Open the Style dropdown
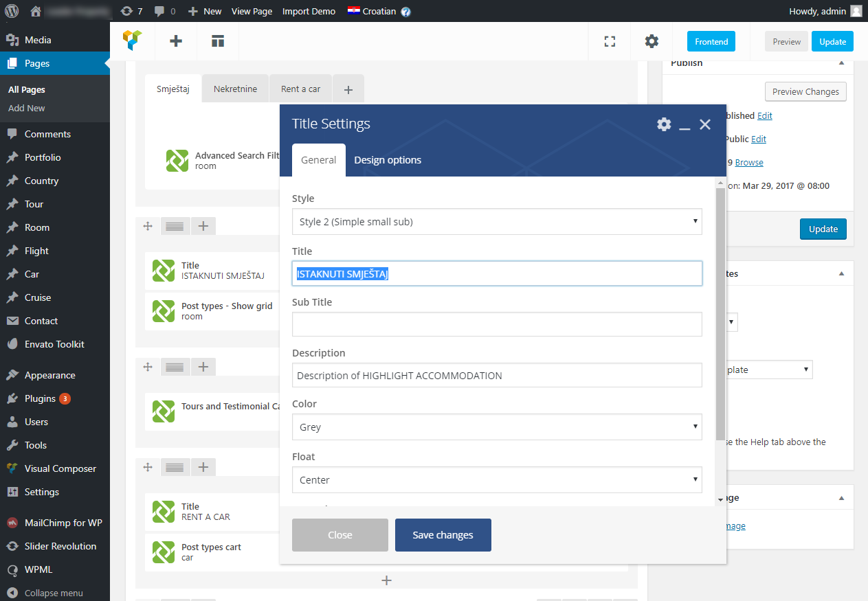 tap(496, 222)
